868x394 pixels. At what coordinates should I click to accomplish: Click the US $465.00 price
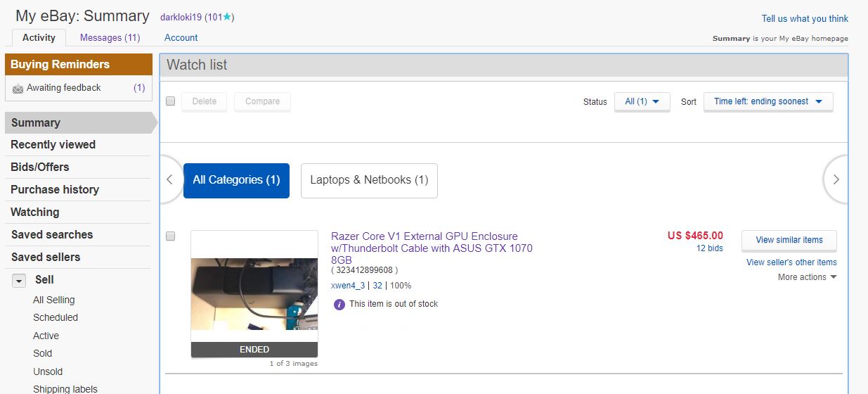[695, 236]
